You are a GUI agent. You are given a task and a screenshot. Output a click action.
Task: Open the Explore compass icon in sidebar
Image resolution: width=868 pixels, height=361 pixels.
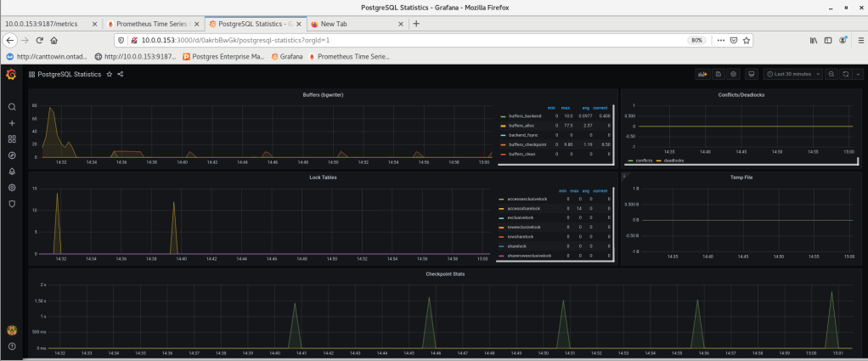point(12,155)
